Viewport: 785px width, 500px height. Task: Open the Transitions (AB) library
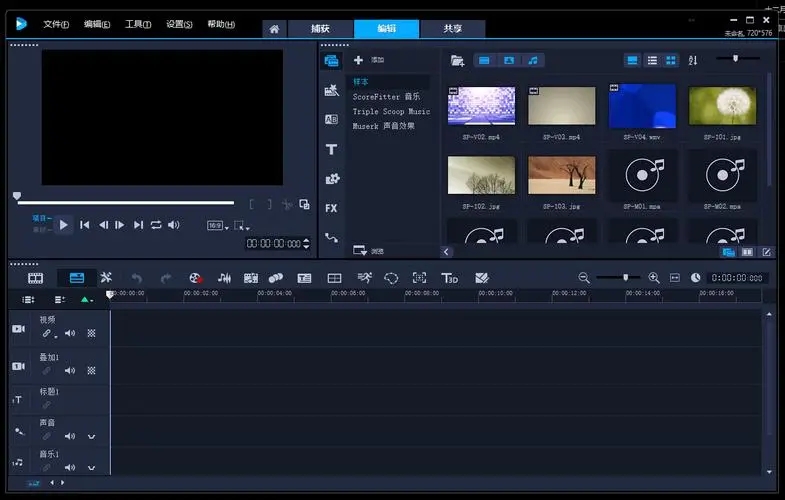click(331, 119)
